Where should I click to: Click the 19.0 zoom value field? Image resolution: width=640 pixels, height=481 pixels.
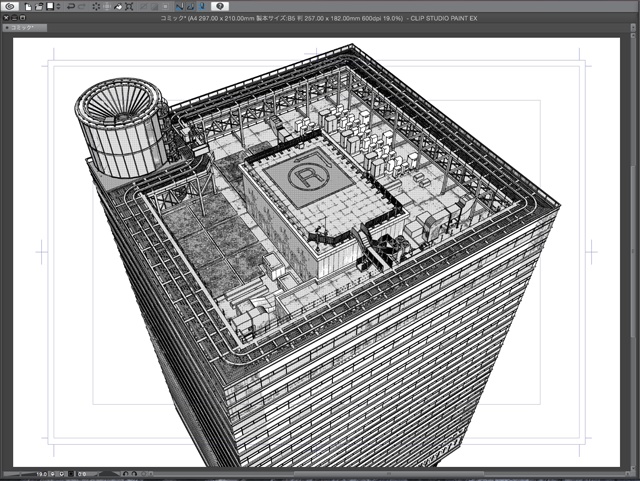click(x=42, y=474)
